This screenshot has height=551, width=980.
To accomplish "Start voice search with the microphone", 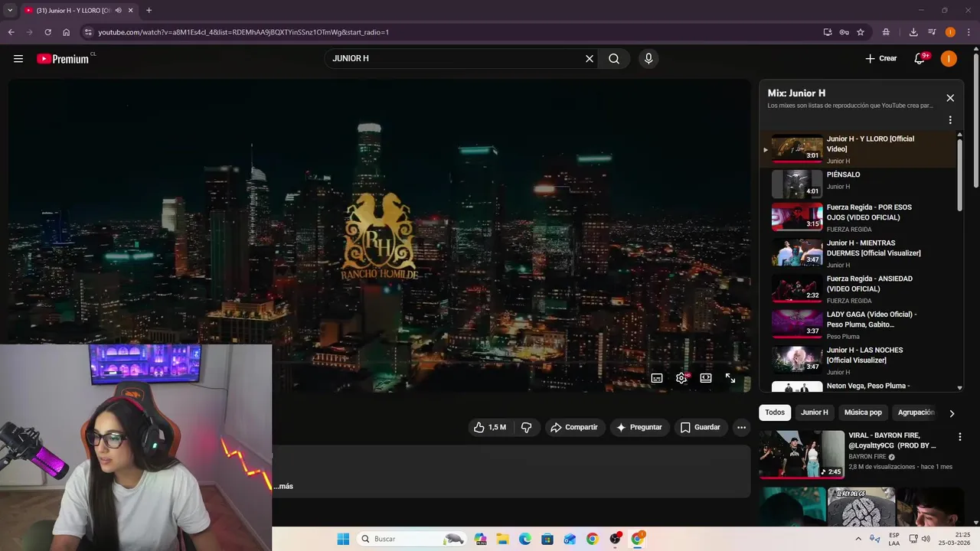I will click(648, 58).
